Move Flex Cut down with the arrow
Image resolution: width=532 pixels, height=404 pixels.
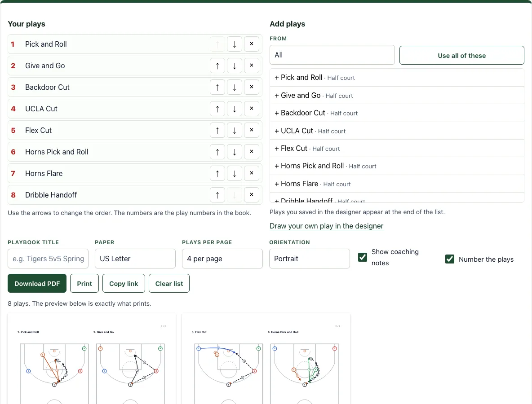(x=235, y=130)
